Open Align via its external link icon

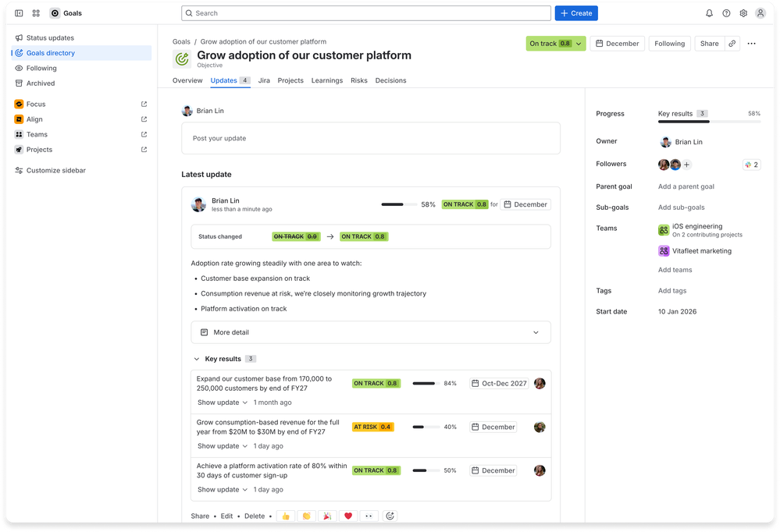pos(144,119)
